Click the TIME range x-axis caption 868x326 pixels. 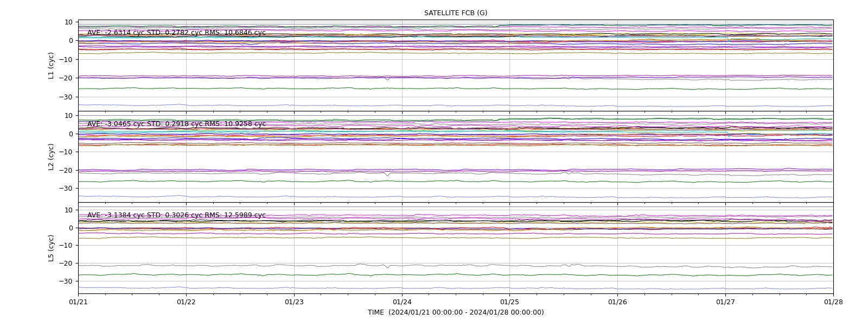(x=456, y=312)
